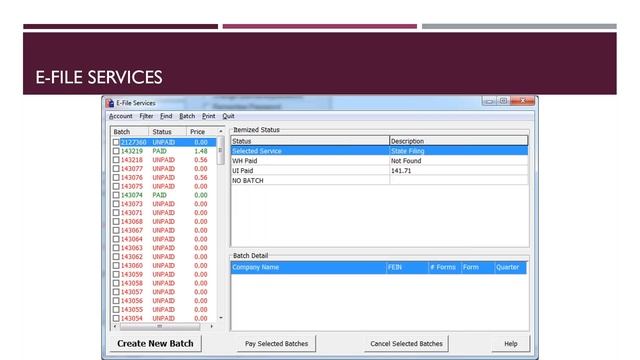Screen dimensions: 640x360
Task: Click the Description column header
Action: click(x=459, y=141)
